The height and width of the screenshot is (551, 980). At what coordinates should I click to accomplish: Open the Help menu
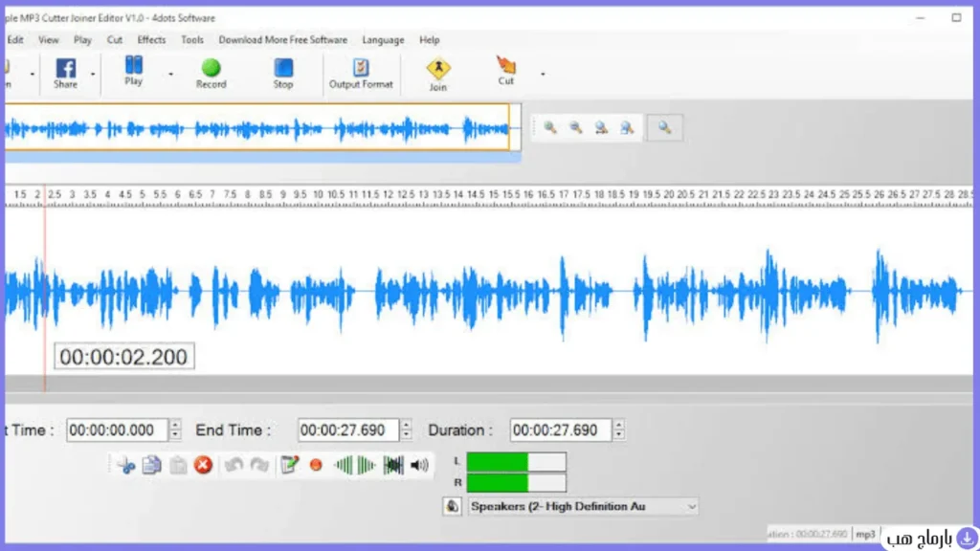coord(430,40)
